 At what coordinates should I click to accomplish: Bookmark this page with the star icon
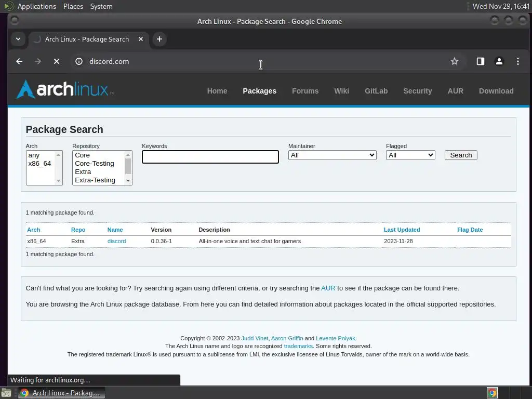454,61
